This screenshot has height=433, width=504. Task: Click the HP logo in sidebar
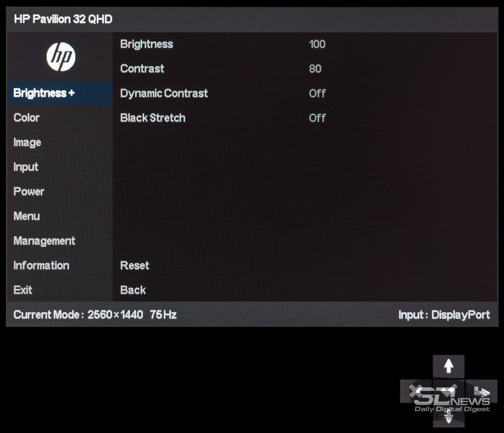click(x=61, y=57)
